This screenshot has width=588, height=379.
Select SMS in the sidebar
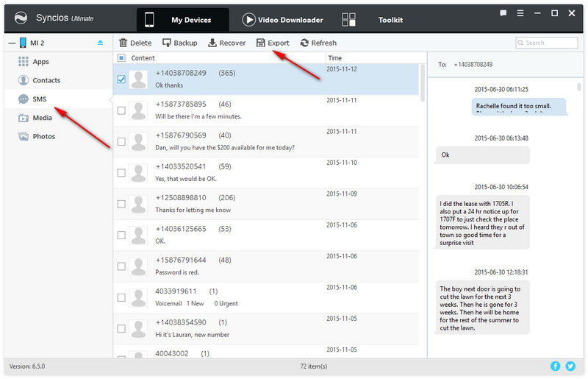[x=40, y=99]
